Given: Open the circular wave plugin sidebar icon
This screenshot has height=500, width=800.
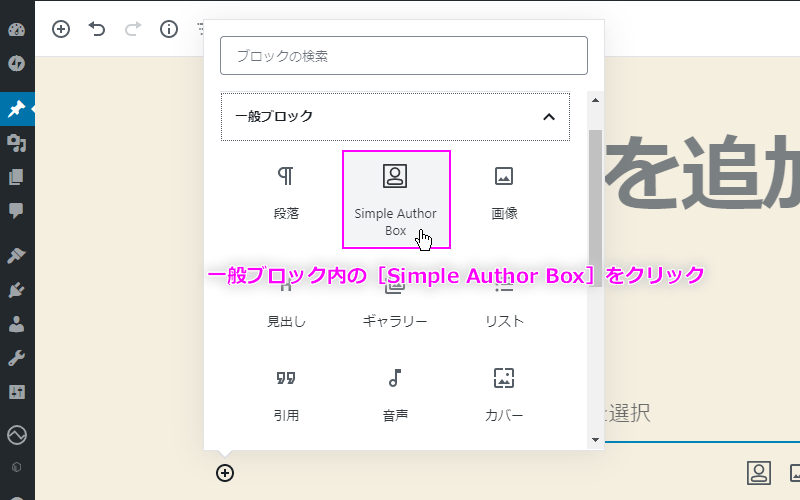Looking at the screenshot, I should [x=16, y=435].
